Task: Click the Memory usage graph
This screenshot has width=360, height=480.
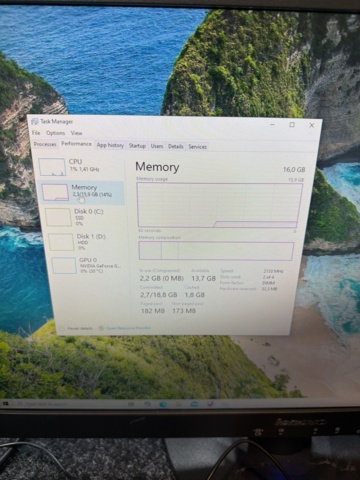Action: (219, 205)
